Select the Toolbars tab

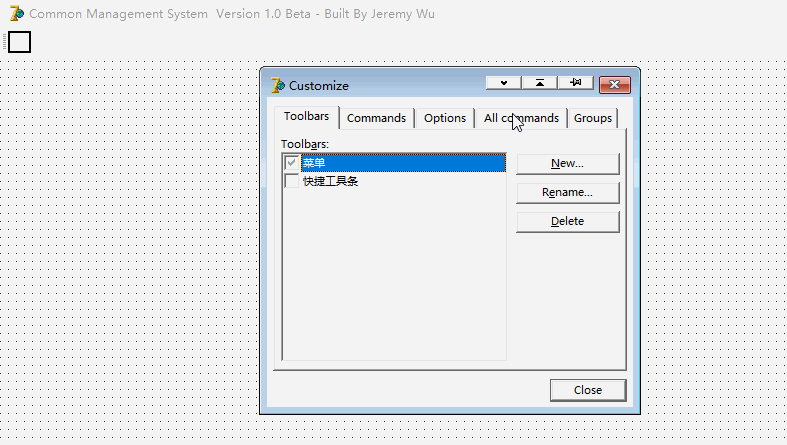tap(306, 117)
